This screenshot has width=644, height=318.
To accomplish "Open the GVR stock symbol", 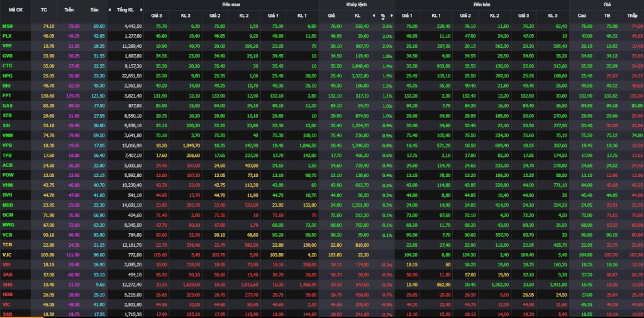I will (x=7, y=56).
